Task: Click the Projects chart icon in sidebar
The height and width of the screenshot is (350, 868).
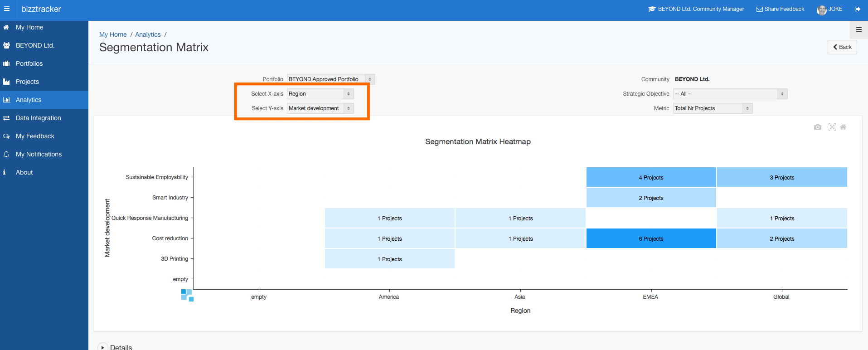Action: tap(6, 82)
